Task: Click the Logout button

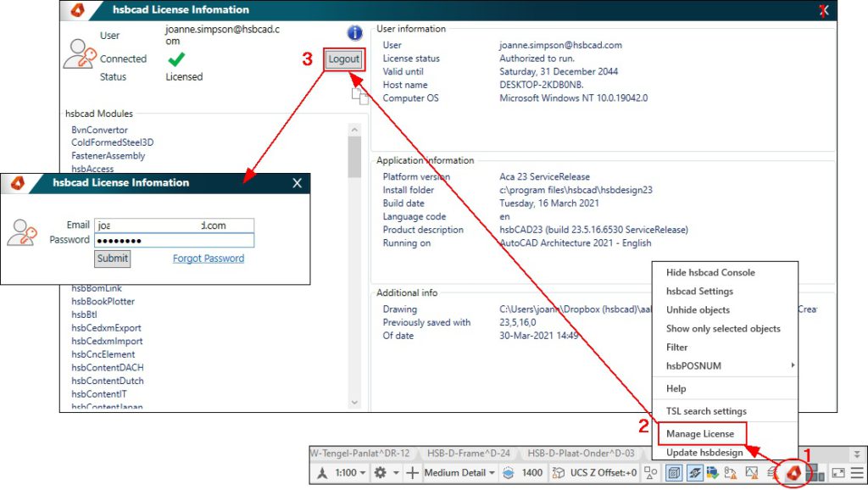Action: 344,59
